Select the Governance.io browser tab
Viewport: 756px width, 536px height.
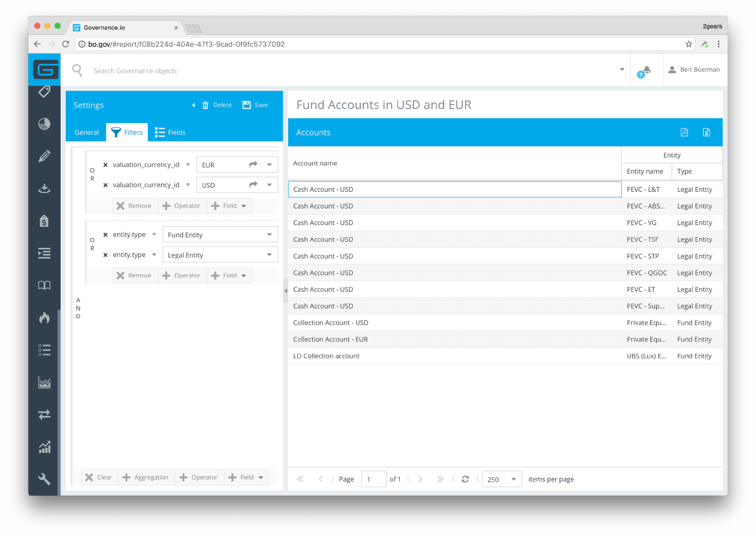(x=125, y=27)
